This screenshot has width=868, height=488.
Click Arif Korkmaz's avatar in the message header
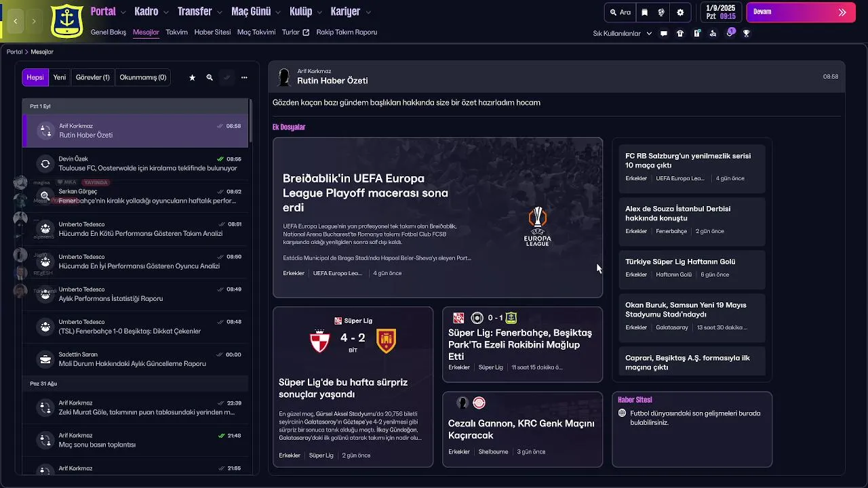pyautogui.click(x=284, y=77)
